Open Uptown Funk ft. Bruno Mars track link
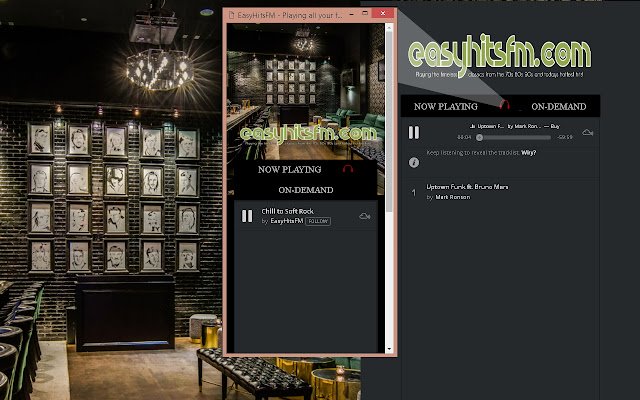 [x=467, y=187]
